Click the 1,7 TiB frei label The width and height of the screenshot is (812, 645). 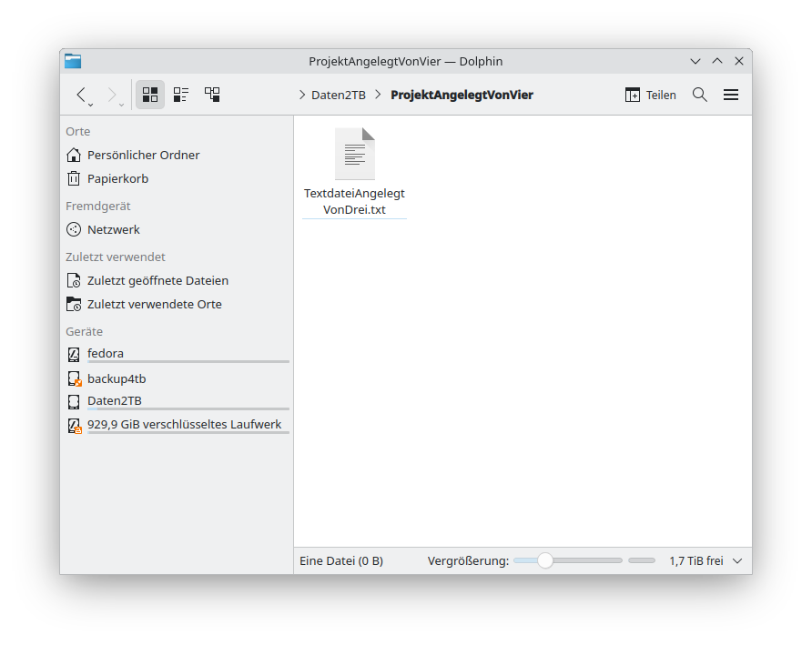pyautogui.click(x=696, y=560)
